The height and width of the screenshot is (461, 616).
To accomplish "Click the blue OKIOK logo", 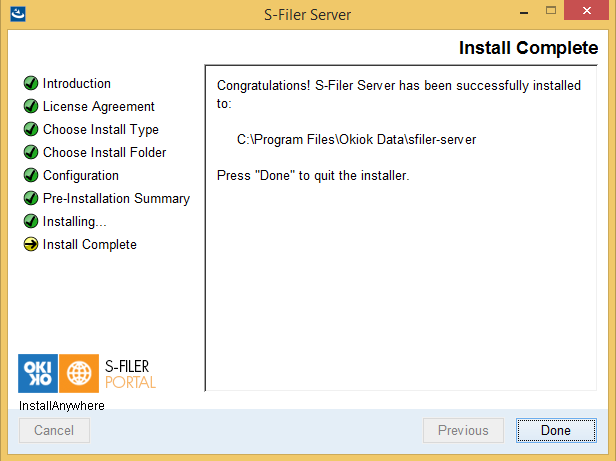I will click(38, 373).
